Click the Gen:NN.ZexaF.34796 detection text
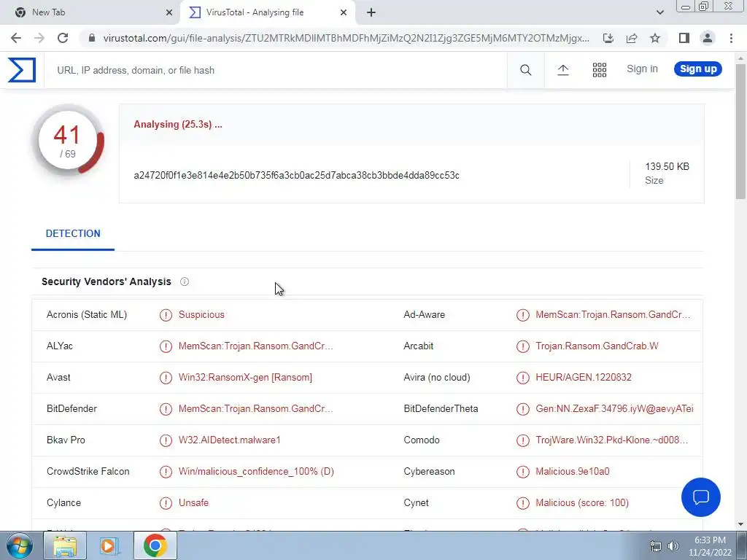Viewport: 747px width, 560px height. pyautogui.click(x=614, y=409)
